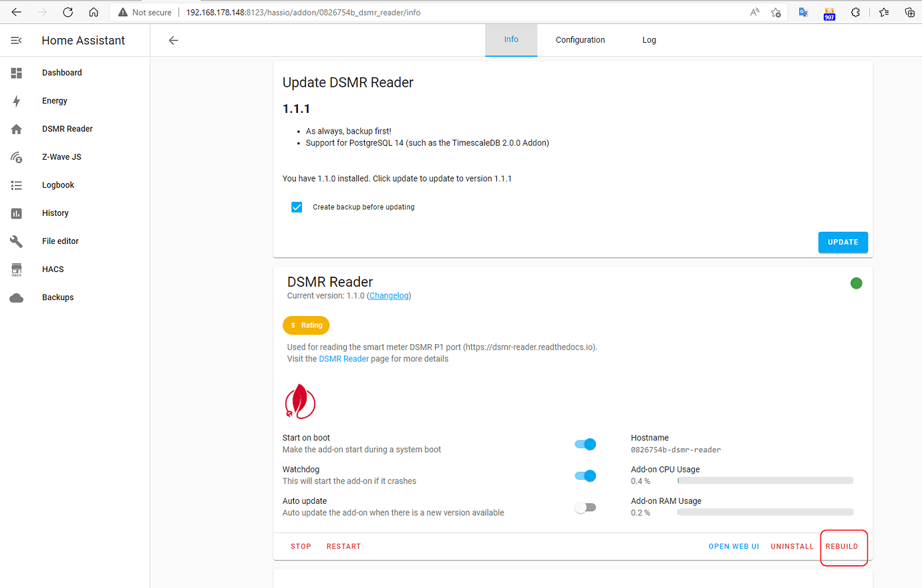This screenshot has height=588, width=922.
Task: Open the Log tab
Action: point(649,39)
